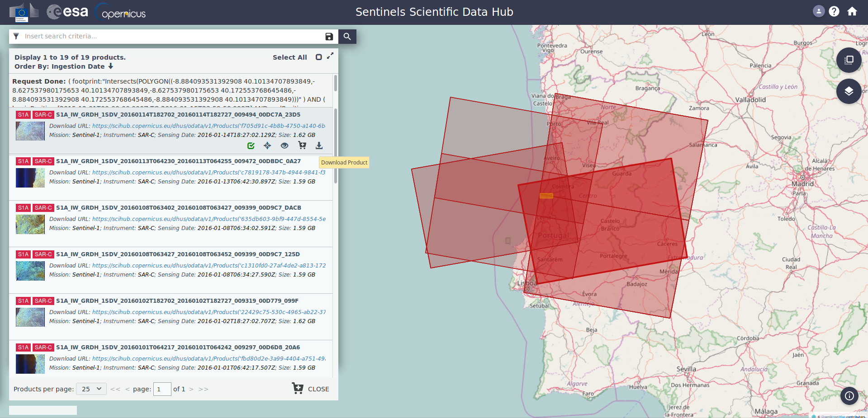The image size is (868, 418).
Task: Click the search magnifier button
Action: (x=347, y=37)
